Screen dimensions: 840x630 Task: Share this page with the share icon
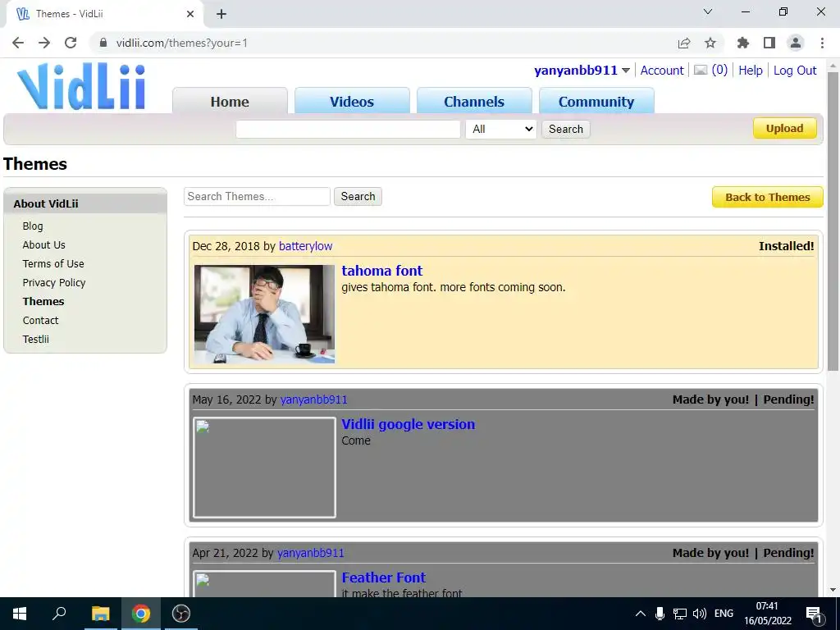tap(683, 43)
